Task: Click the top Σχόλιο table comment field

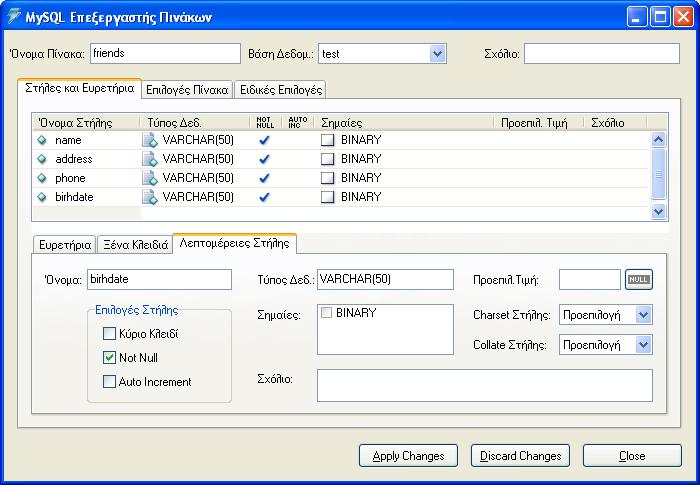Action: click(602, 54)
